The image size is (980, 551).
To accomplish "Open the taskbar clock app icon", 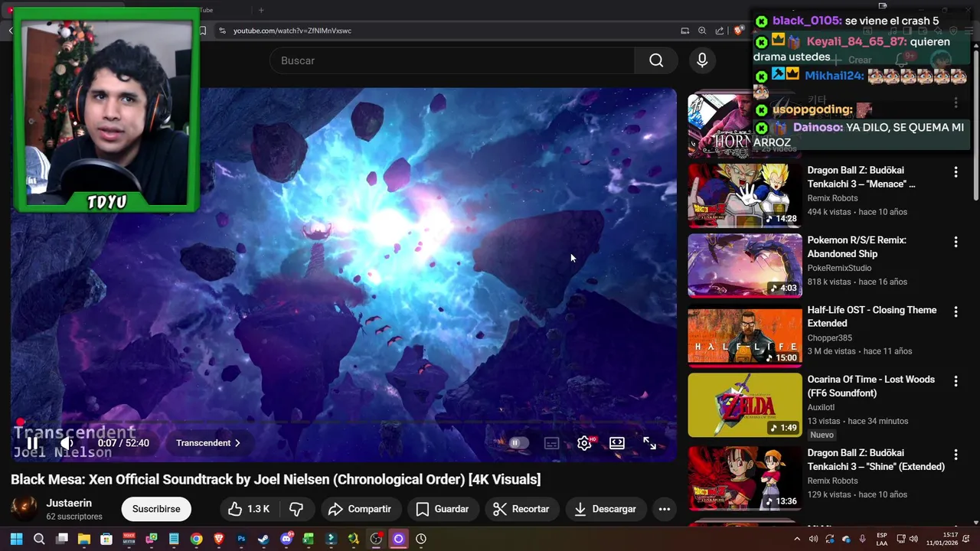I will (x=421, y=539).
